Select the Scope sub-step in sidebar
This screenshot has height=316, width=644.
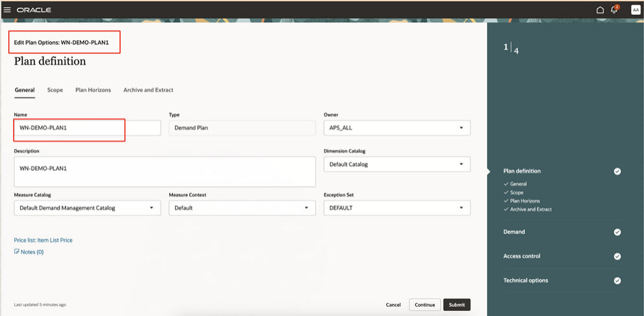click(516, 192)
